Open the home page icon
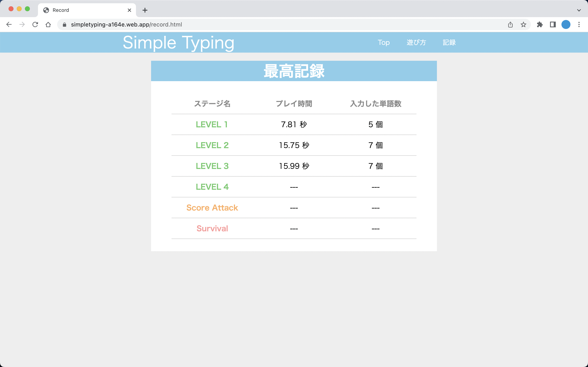The height and width of the screenshot is (367, 588). coord(48,24)
